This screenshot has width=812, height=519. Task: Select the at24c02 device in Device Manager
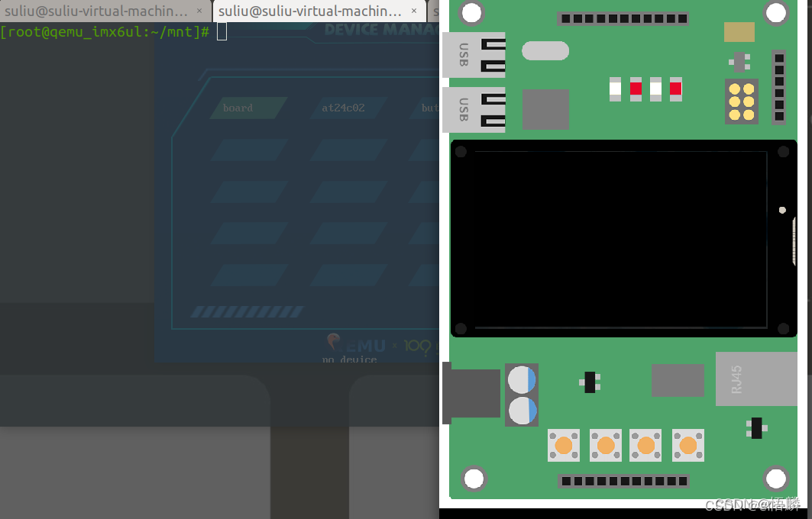pyautogui.click(x=348, y=108)
